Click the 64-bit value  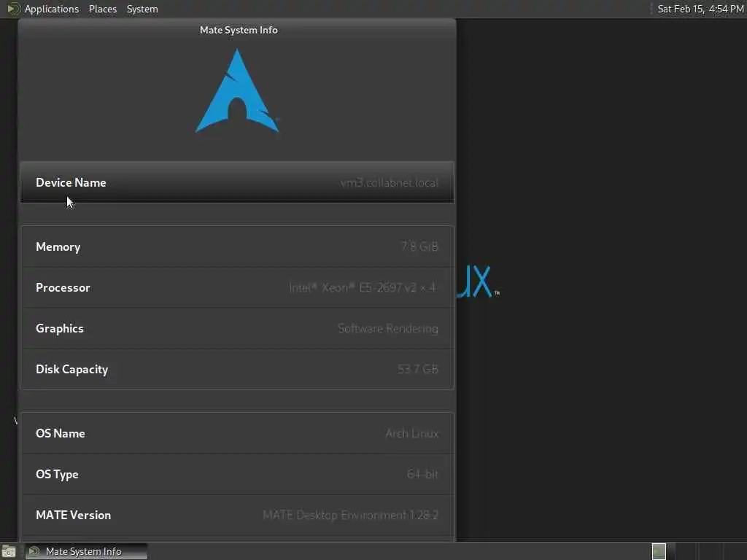[422, 474]
